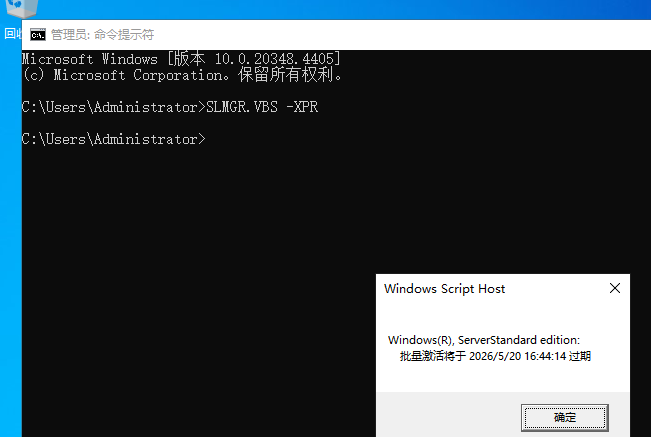Screen dimensions: 651x437
Task: Click the Microsoft Corporation copyright line
Action: pos(183,75)
